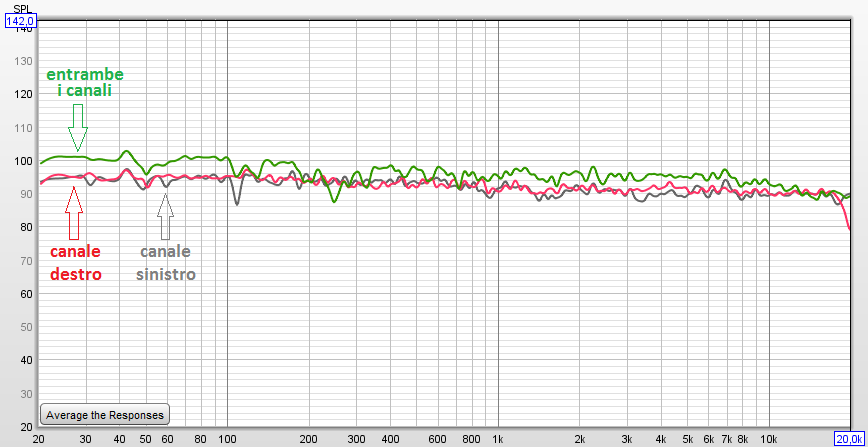Click the 100 dB axis label
This screenshot has height=447, width=868.
pyautogui.click(x=24, y=161)
